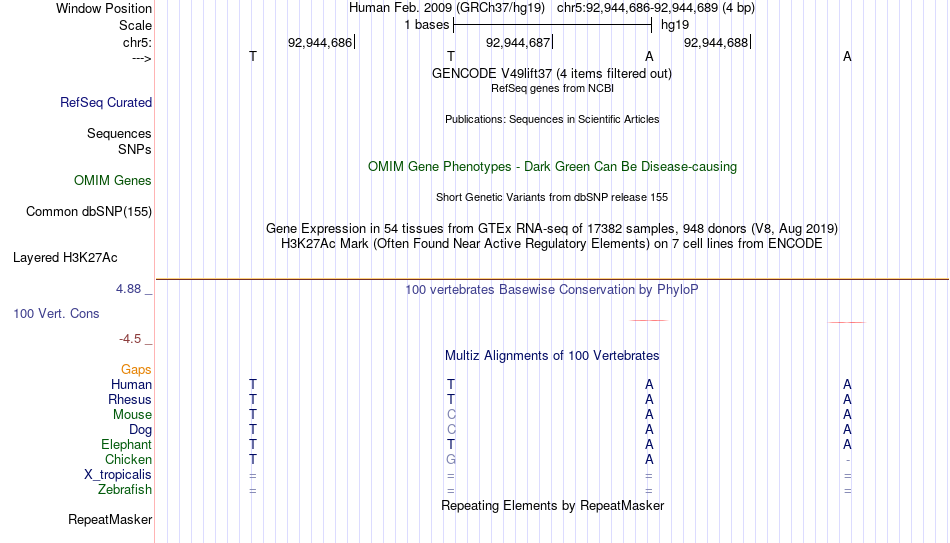Viewport: 950px width, 543px height.
Task: Select the Dog species label
Action: click(140, 430)
